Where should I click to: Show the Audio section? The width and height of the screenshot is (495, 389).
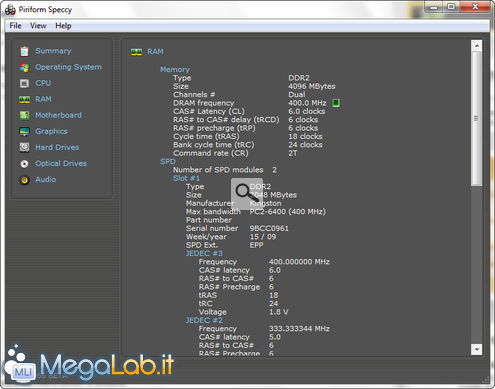coord(46,179)
